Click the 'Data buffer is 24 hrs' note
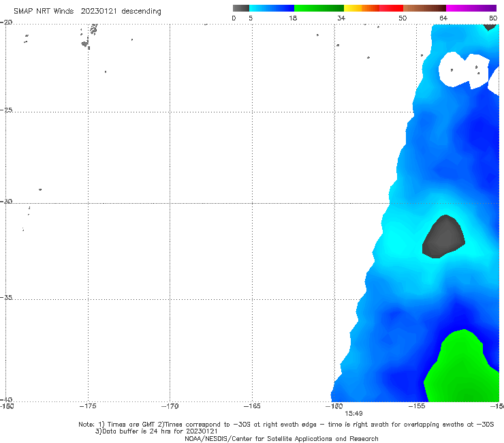 157,431
